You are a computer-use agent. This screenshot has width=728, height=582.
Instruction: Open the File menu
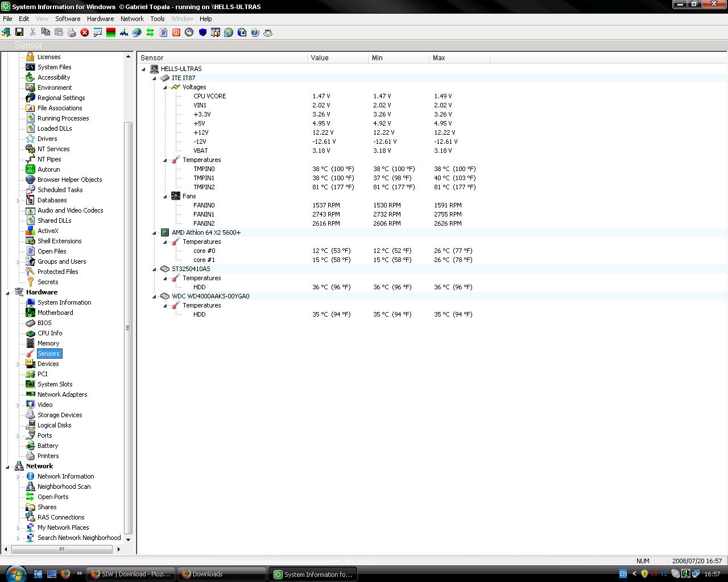pyautogui.click(x=7, y=19)
